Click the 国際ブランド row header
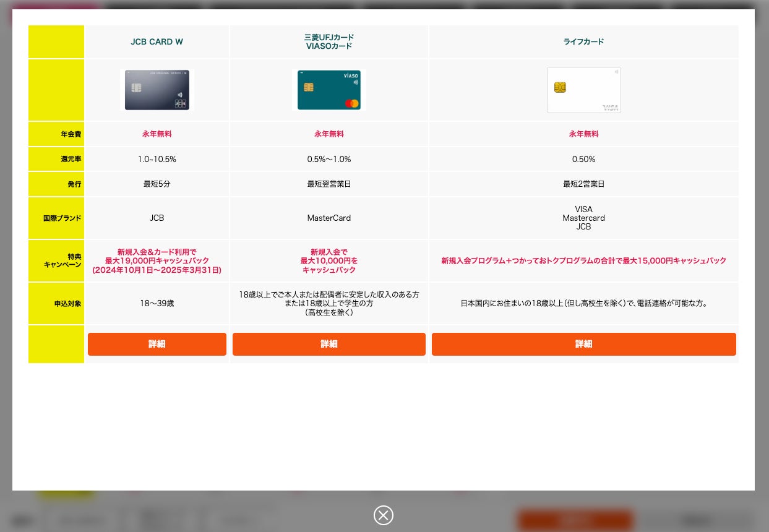The height and width of the screenshot is (532, 769). click(56, 218)
